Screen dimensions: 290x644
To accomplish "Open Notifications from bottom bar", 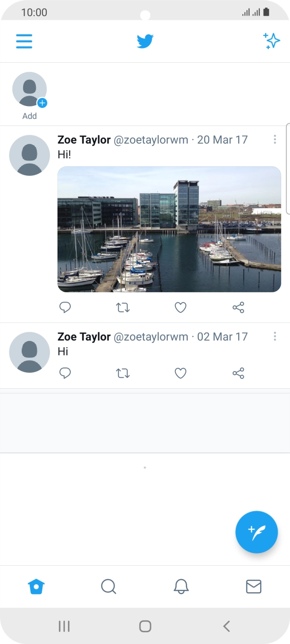I will click(181, 587).
